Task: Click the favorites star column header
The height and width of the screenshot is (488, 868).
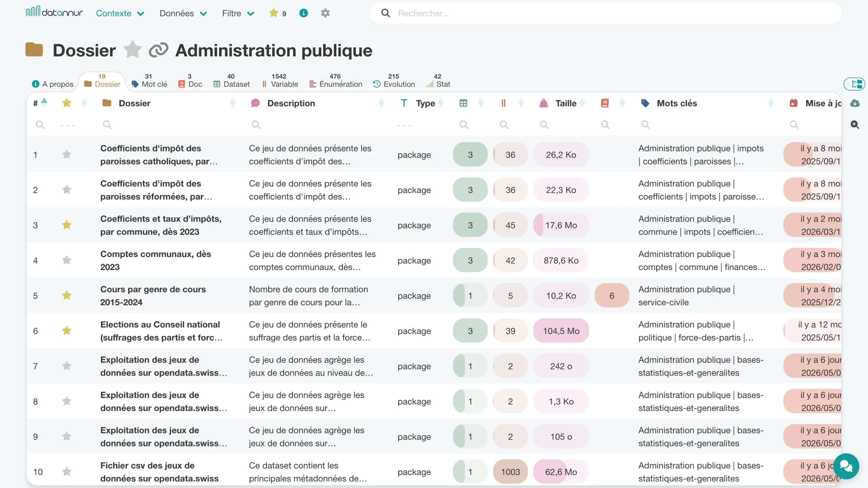Action: [x=67, y=103]
